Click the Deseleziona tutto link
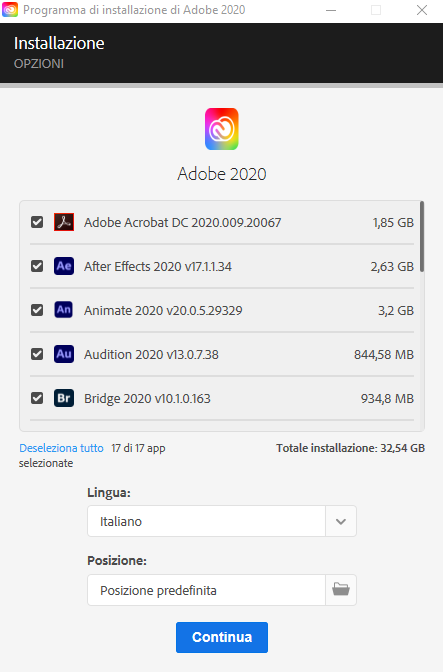The image size is (443, 672). tap(61, 448)
